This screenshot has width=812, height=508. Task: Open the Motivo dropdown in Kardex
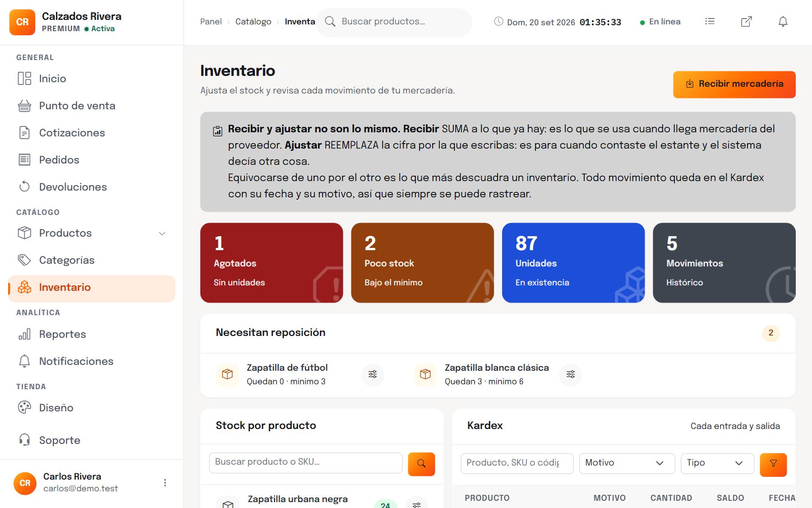click(627, 463)
